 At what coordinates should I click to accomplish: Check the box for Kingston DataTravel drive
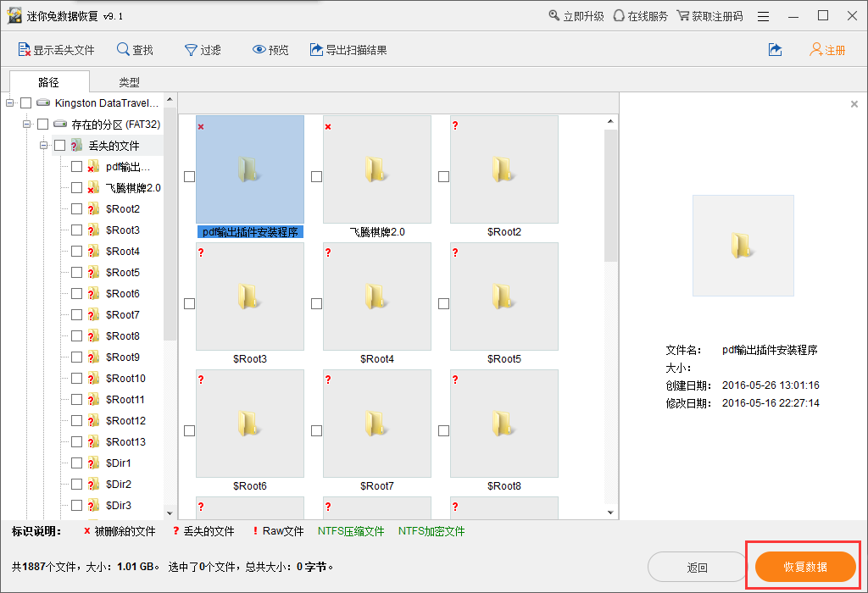26,103
